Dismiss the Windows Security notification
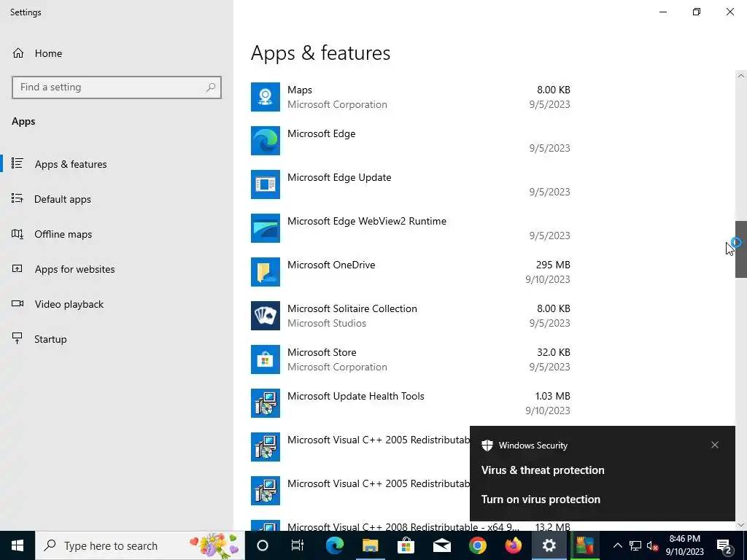Image resolution: width=747 pixels, height=560 pixels. [715, 445]
